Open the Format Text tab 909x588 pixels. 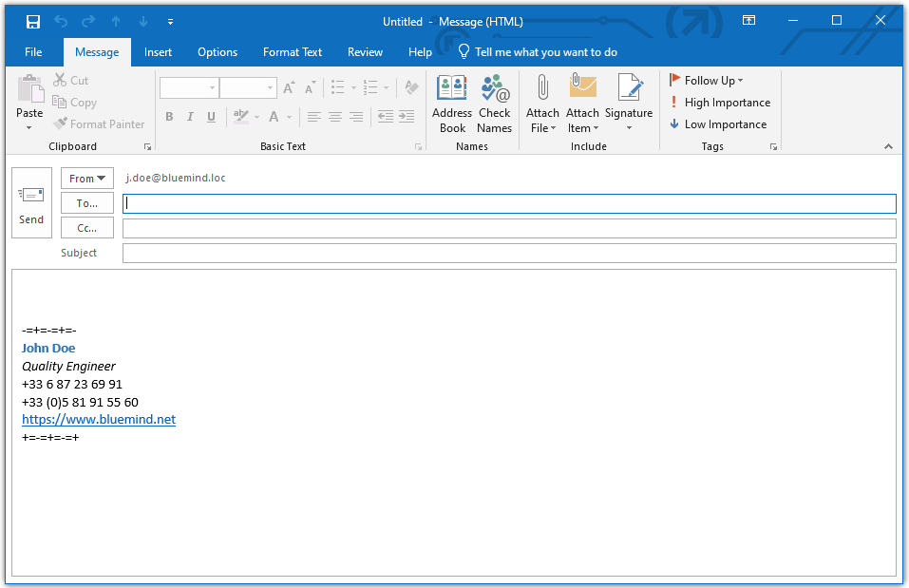click(x=293, y=52)
